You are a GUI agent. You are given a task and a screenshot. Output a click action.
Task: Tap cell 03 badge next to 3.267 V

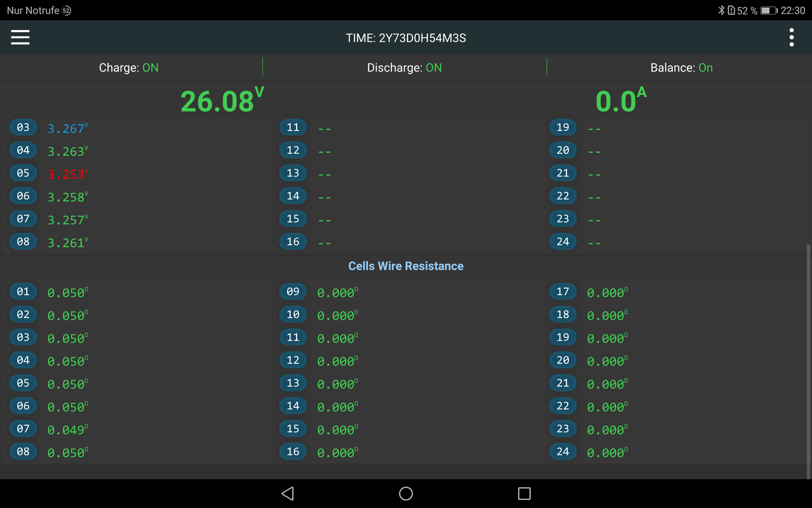(23, 127)
